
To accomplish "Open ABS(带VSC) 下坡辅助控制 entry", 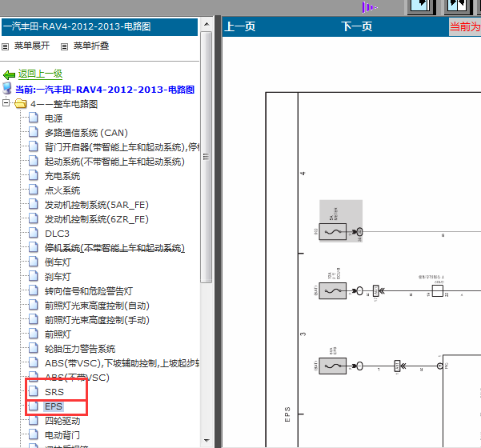I will tap(122, 363).
